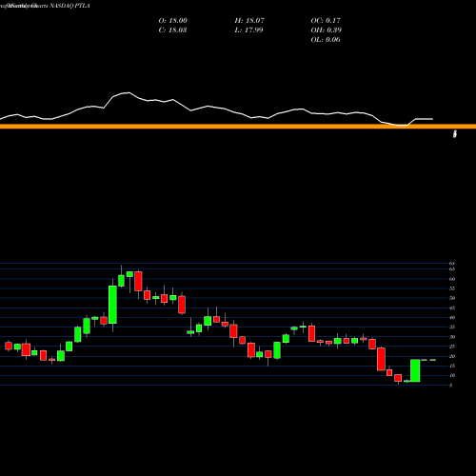Click the 40 price axis label
The width and height of the screenshot is (476, 476).
pyautogui.click(x=452, y=317)
